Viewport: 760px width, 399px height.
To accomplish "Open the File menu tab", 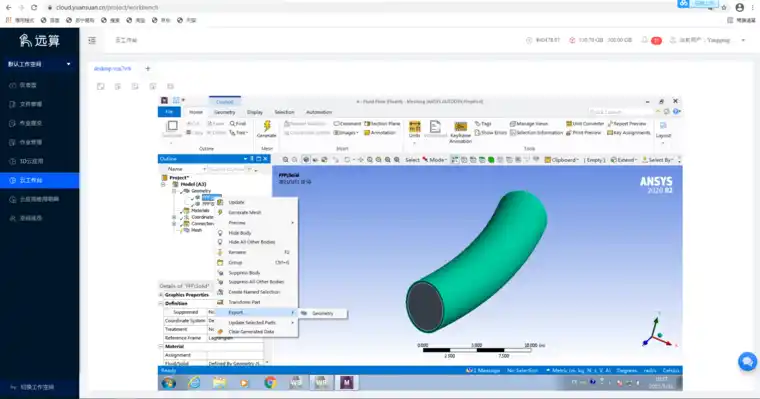I will pyautogui.click(x=169, y=112).
